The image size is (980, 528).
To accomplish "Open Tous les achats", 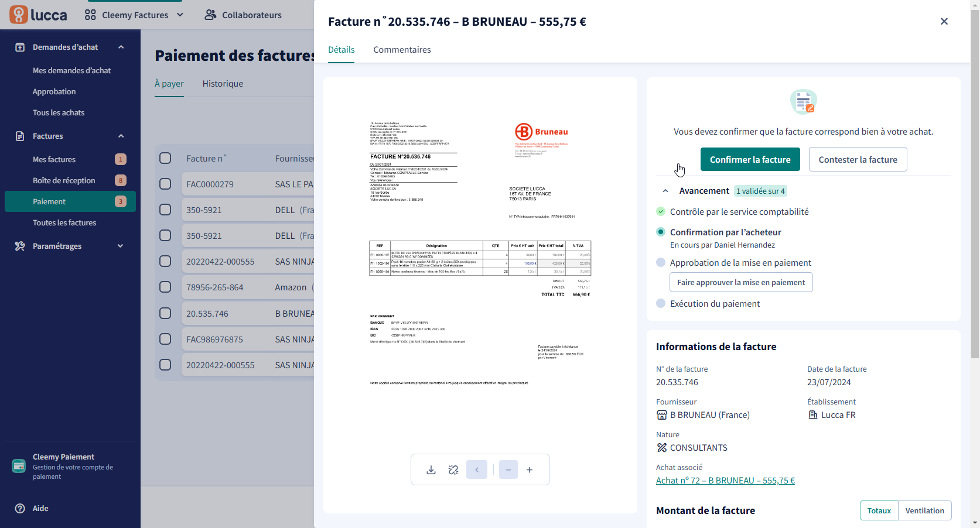I will [59, 112].
